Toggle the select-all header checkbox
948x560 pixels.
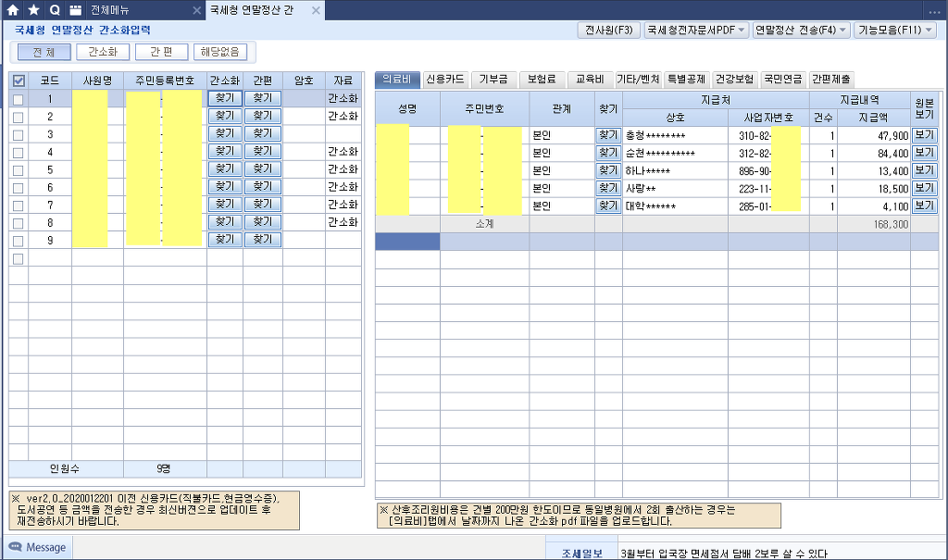click(x=19, y=81)
